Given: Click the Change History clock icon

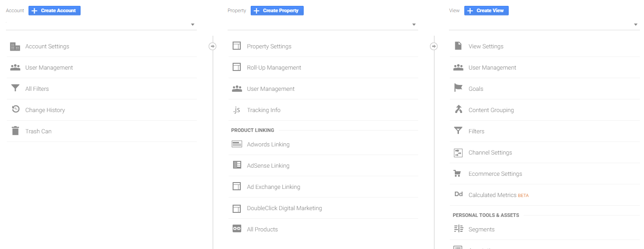Looking at the screenshot, I should point(15,109).
